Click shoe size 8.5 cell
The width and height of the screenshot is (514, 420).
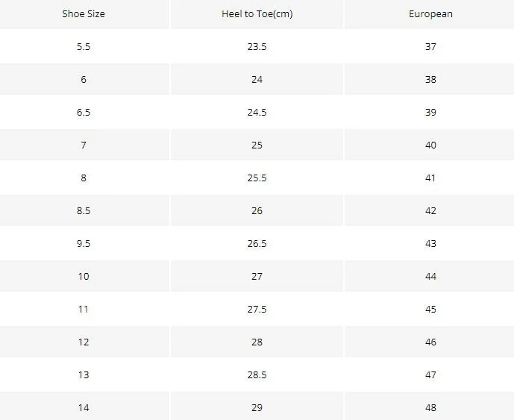[84, 210]
